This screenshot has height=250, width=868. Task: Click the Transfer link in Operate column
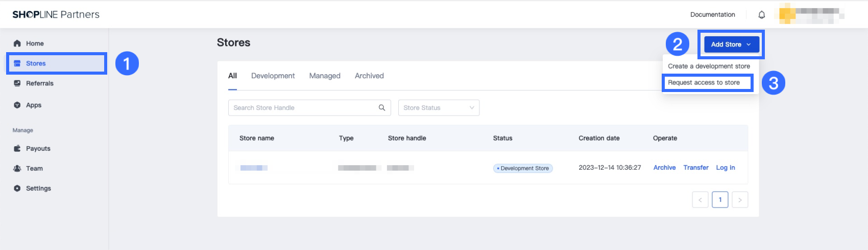coord(696,168)
